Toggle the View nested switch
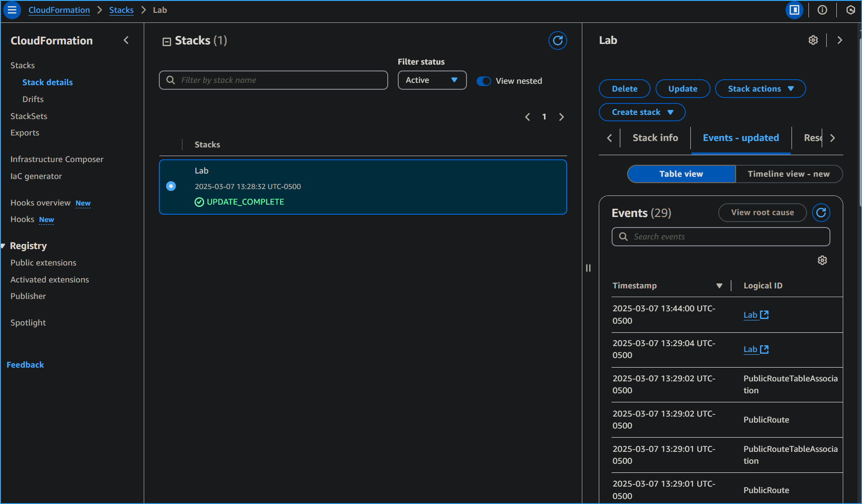The width and height of the screenshot is (862, 504). click(x=483, y=81)
